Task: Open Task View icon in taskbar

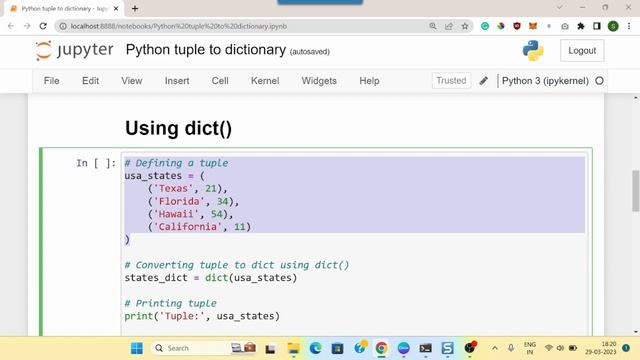Action: tap(270, 349)
